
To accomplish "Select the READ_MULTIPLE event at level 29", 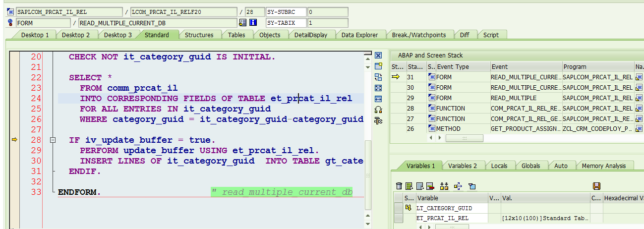I will click(526, 98).
